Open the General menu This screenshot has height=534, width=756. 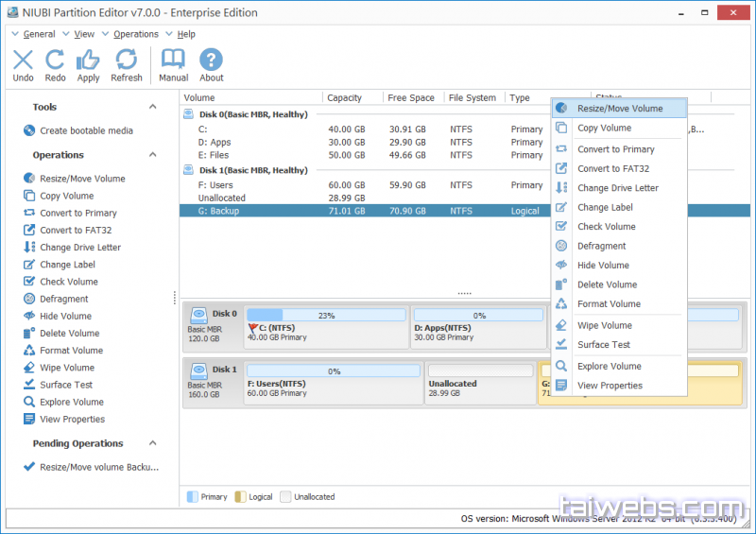(39, 34)
